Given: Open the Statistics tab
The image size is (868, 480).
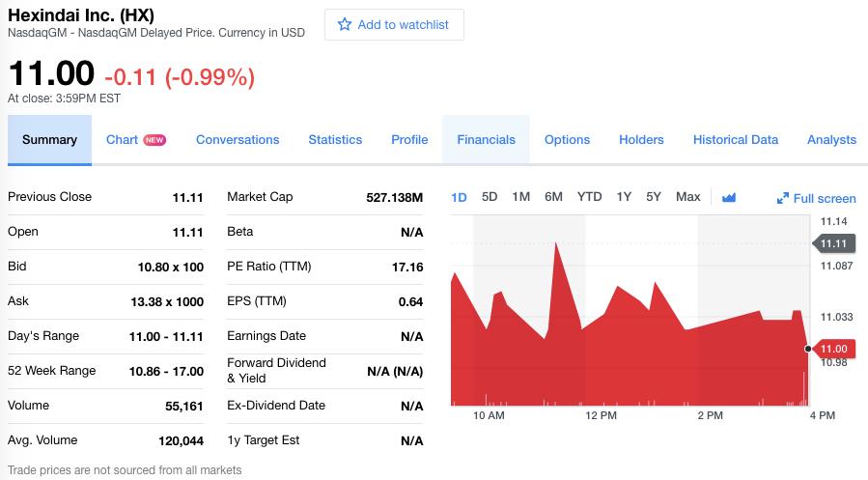Looking at the screenshot, I should tap(335, 140).
